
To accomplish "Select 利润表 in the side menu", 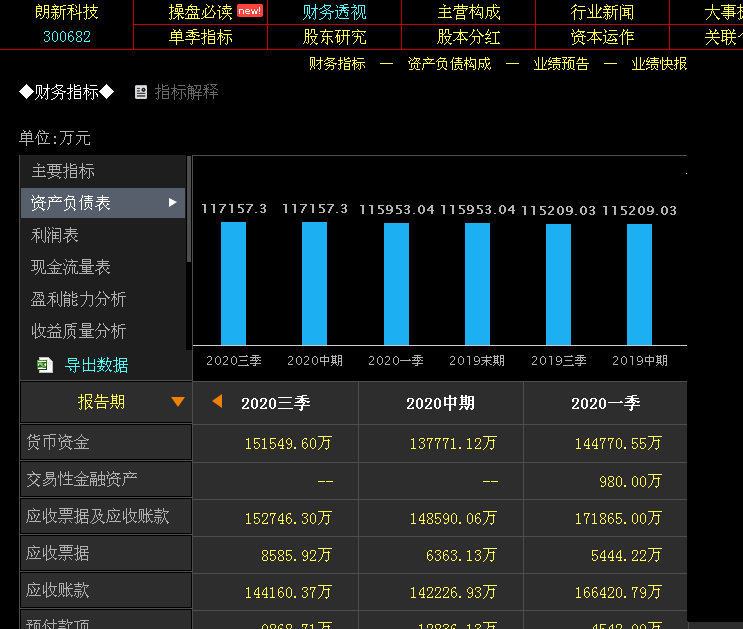I will pos(103,235).
